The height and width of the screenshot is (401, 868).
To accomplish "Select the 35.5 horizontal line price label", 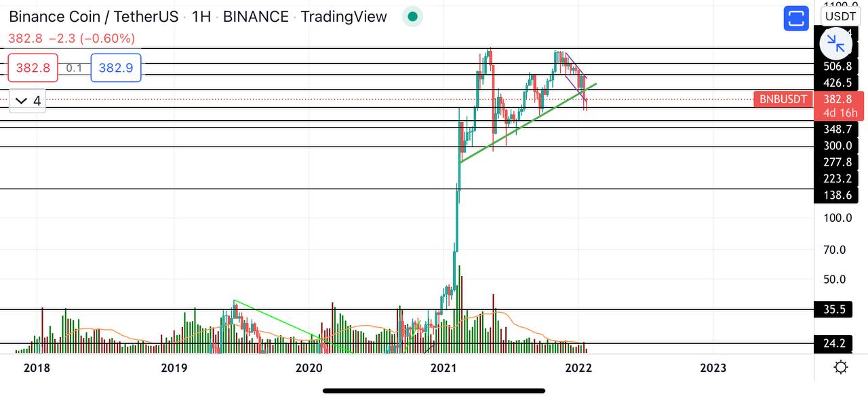I will coord(834,309).
